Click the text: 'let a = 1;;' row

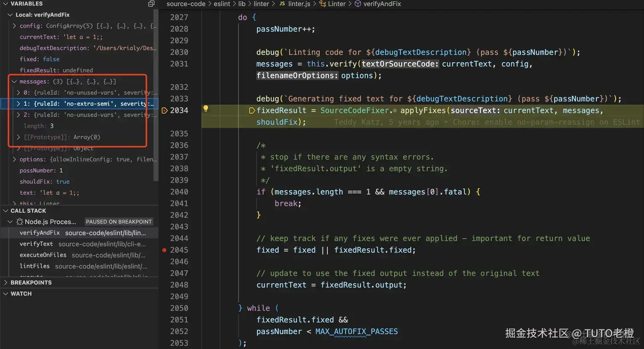click(79, 193)
